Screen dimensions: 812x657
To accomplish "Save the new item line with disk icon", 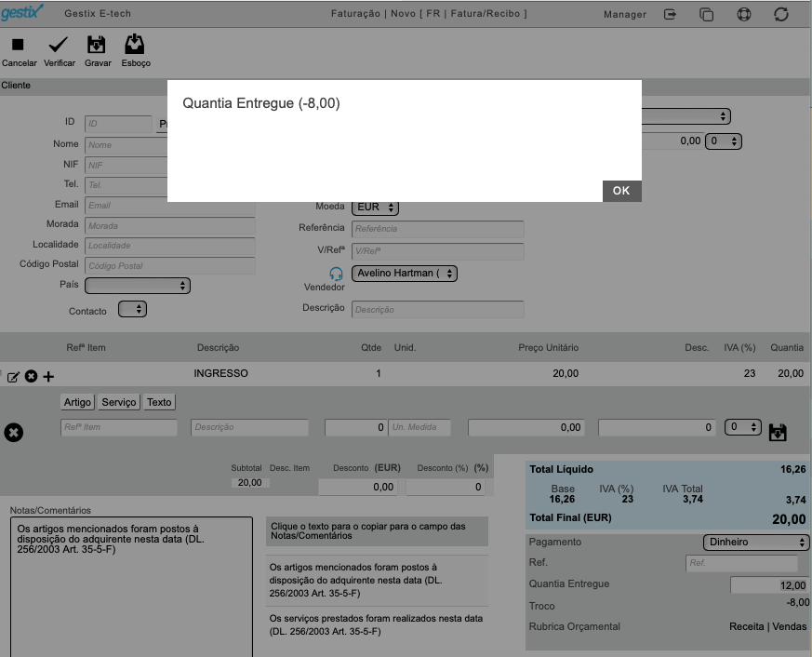I will point(778,432).
